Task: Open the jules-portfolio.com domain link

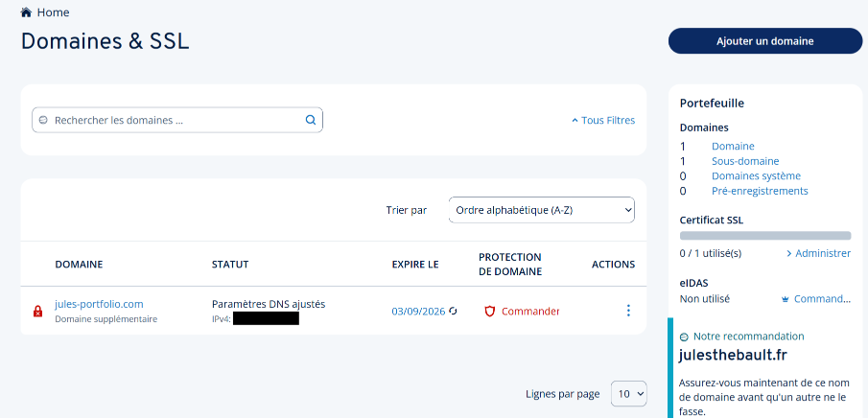Action: [99, 304]
